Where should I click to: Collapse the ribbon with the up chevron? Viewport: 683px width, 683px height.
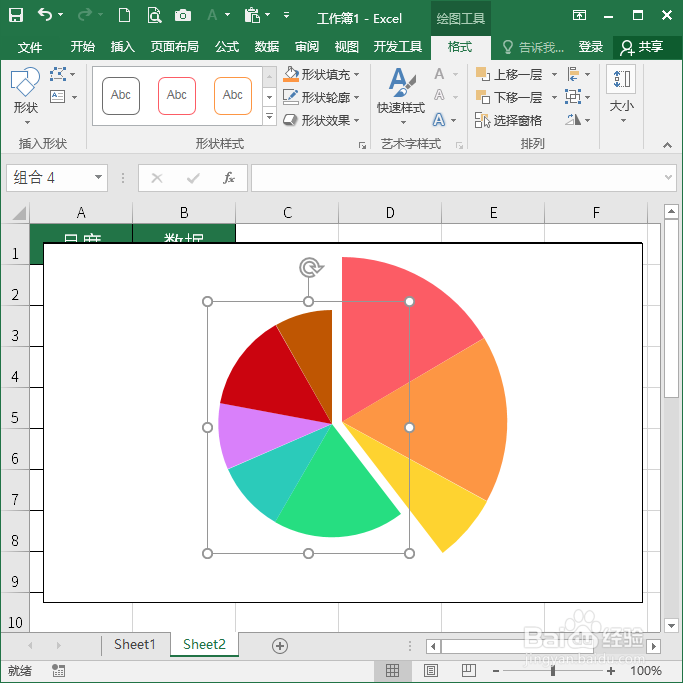(x=667, y=145)
